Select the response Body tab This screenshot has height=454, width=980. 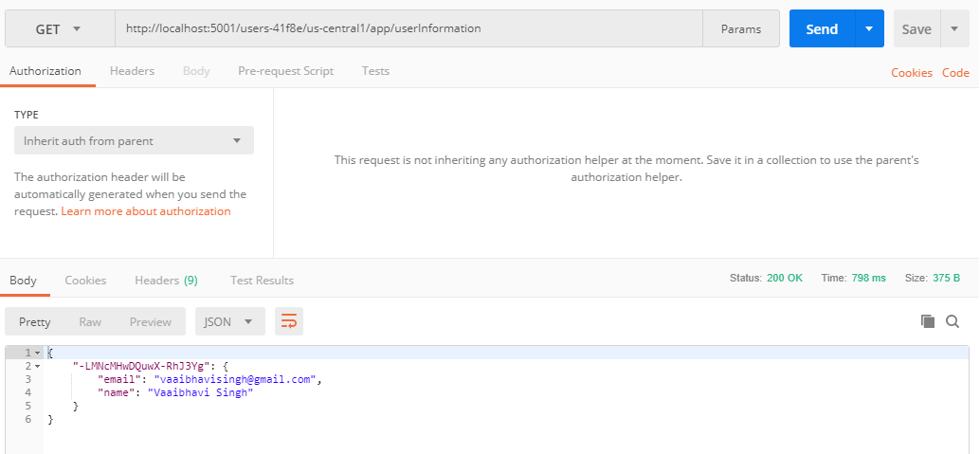(x=23, y=281)
